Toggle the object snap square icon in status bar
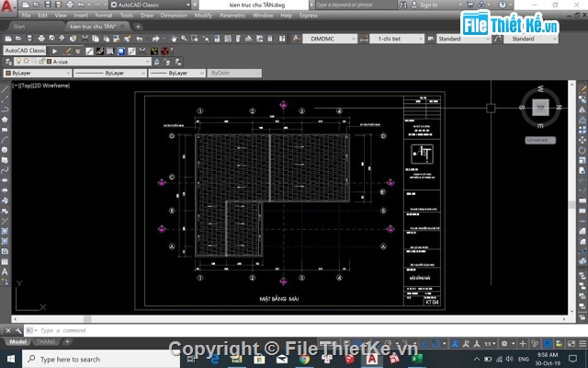The width and height of the screenshot is (588, 368). [435, 343]
